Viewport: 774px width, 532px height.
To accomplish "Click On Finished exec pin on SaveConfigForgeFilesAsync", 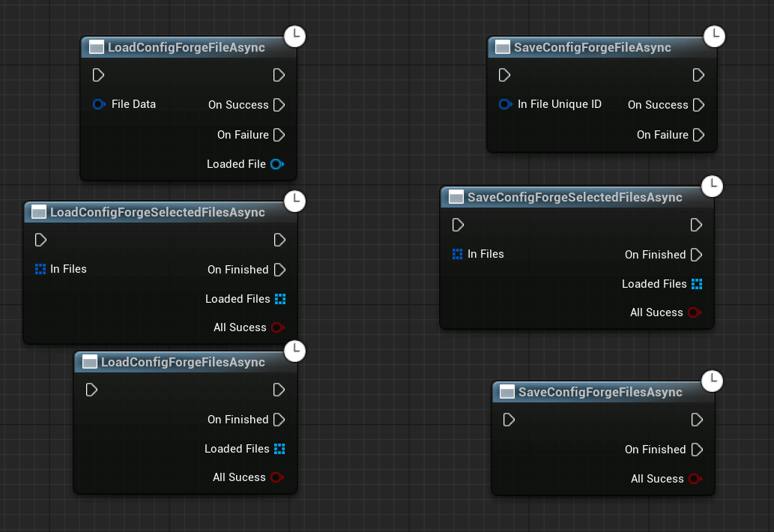I will pos(696,450).
